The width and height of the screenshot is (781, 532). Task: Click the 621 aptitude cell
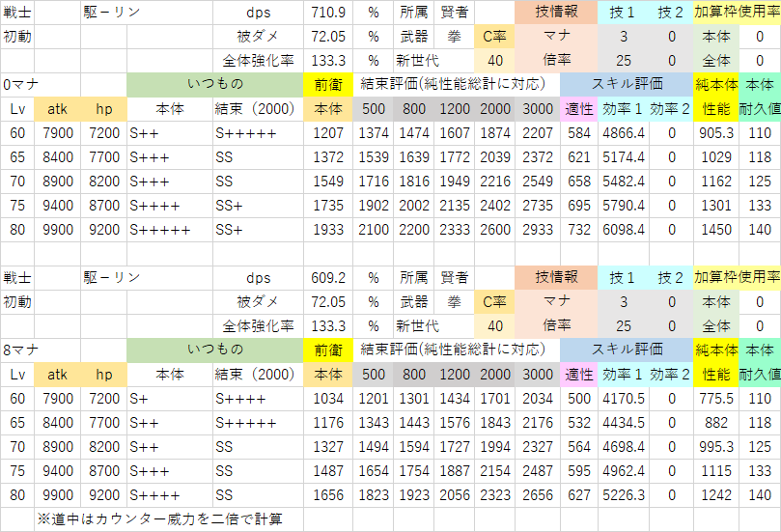point(579,157)
